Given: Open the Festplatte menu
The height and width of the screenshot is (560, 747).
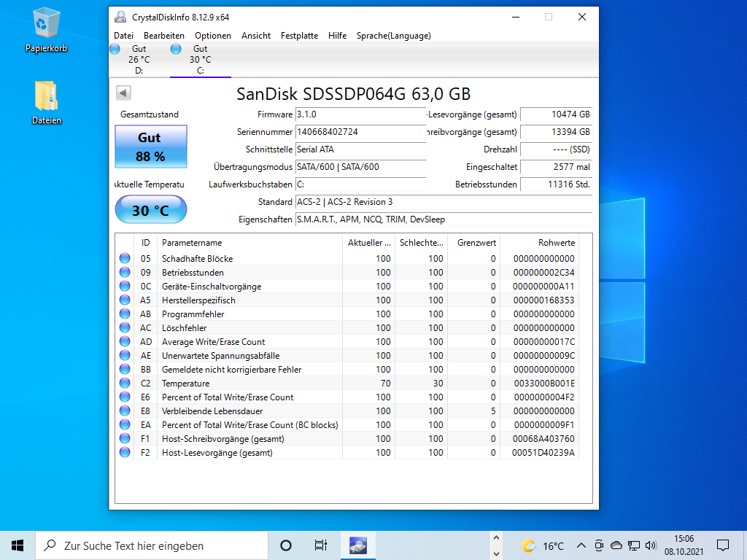Looking at the screenshot, I should tap(299, 36).
